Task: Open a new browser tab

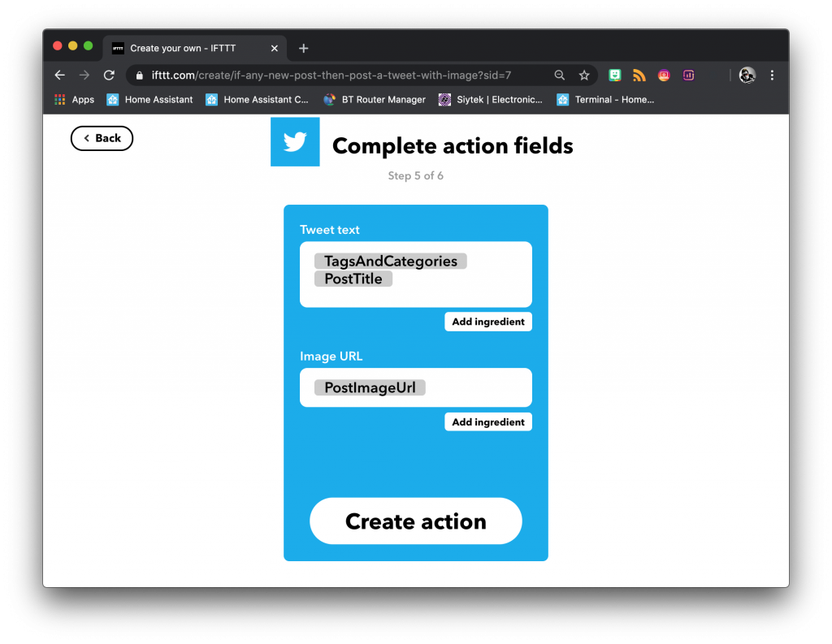Action: [304, 48]
